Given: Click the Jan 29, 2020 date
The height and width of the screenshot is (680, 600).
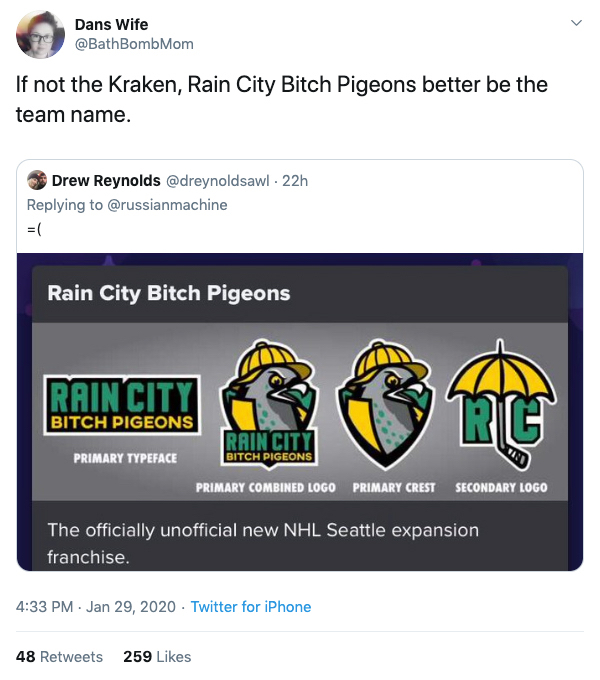Looking at the screenshot, I should (x=130, y=607).
